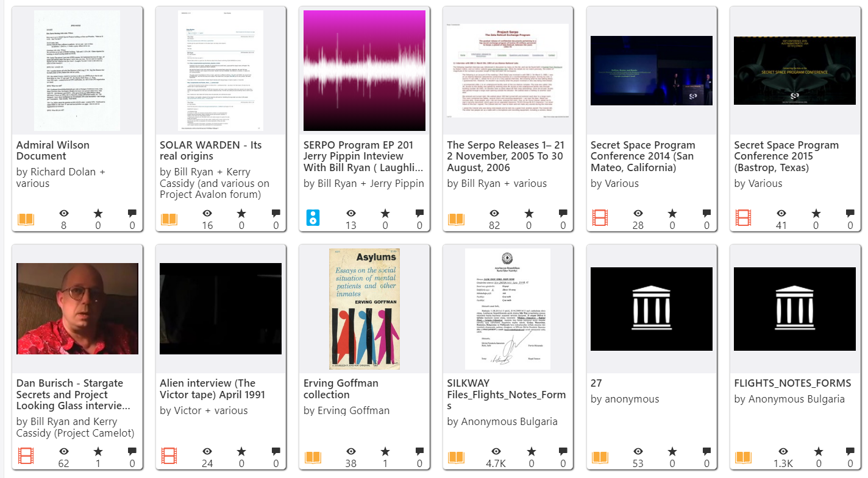This screenshot has height=478, width=868.
Task: Click the creator text 'by Richard Dolan + various'
Action: point(61,177)
